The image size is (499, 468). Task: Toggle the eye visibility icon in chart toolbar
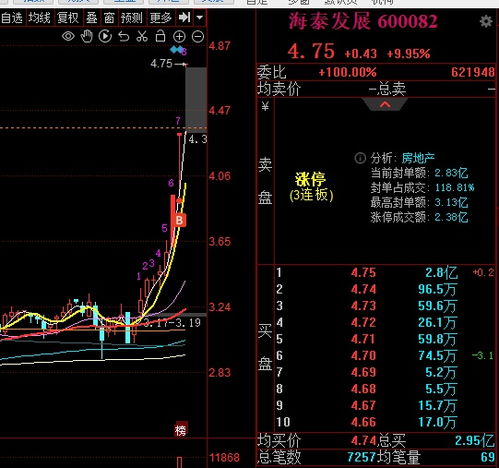click(68, 36)
